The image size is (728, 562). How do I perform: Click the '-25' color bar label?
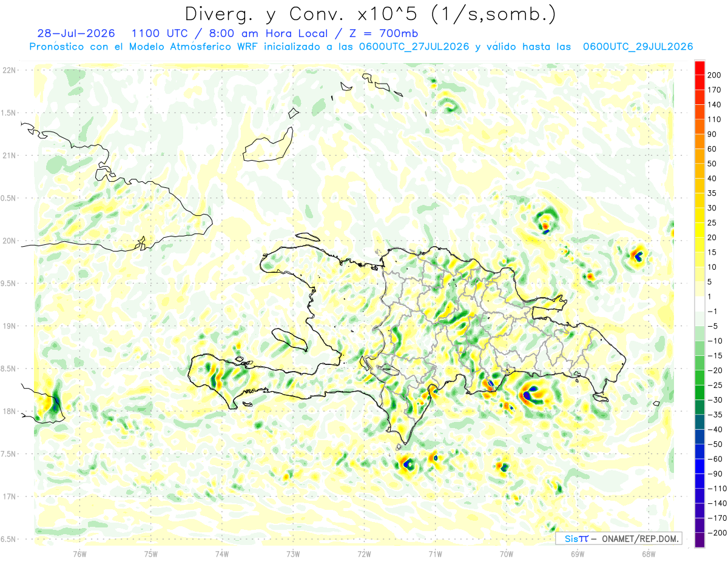click(x=716, y=385)
